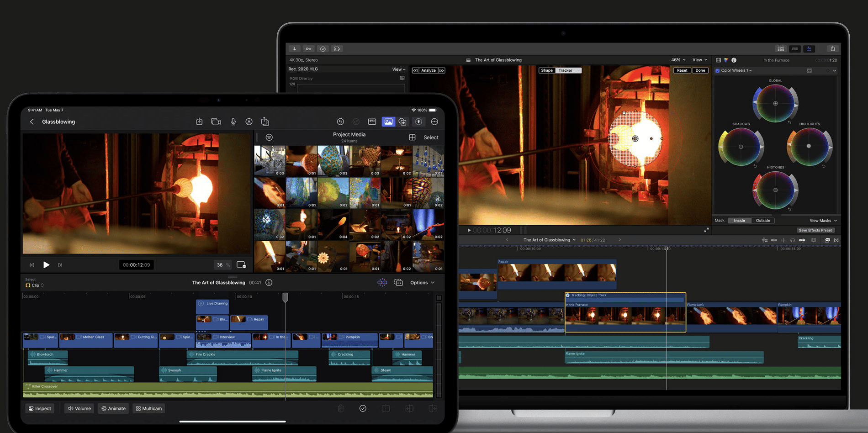Expand the Options dropdown above iPad timeline

click(422, 283)
